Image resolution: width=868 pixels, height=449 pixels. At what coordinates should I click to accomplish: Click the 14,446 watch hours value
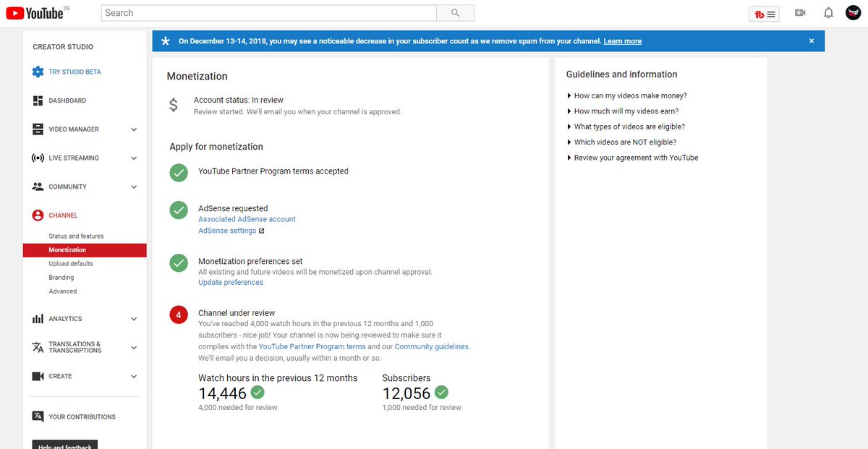(x=223, y=393)
